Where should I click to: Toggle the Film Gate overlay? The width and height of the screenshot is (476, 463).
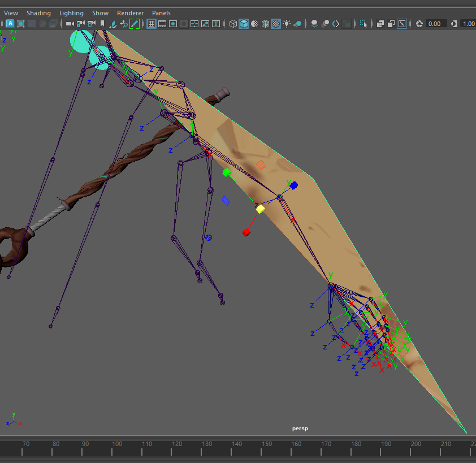point(162,24)
